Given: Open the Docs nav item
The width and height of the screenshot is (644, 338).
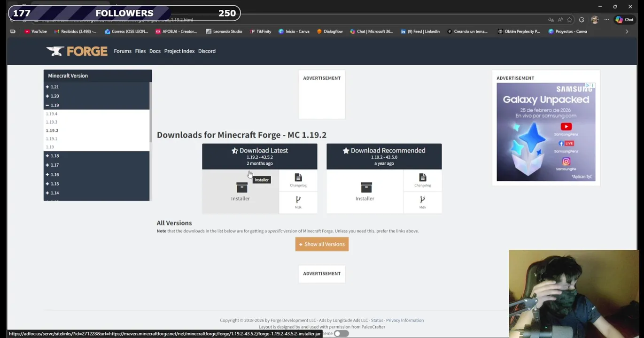Looking at the screenshot, I should point(155,51).
